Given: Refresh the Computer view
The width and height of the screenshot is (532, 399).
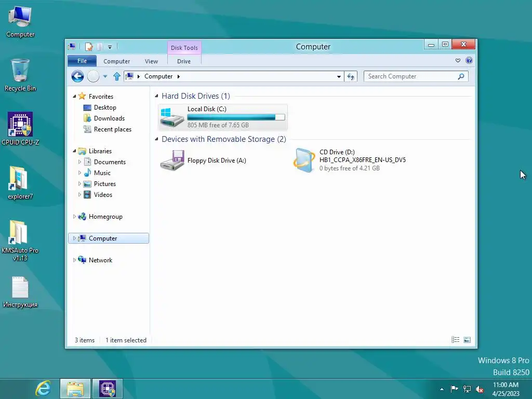Looking at the screenshot, I should pyautogui.click(x=351, y=77).
